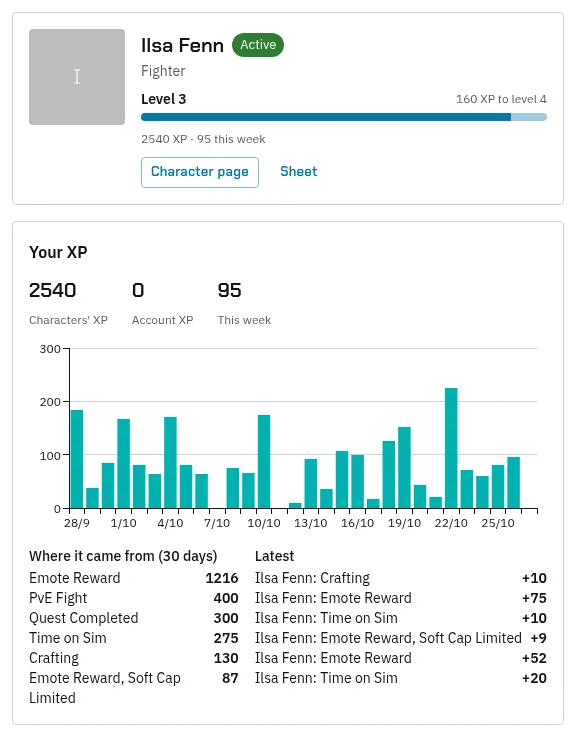Click the chart bar above 4/10
The width and height of the screenshot is (576, 737).
click(x=170, y=463)
